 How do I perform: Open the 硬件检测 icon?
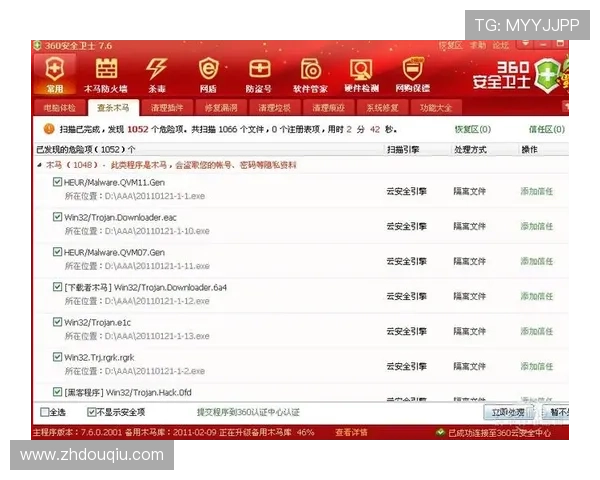click(361, 75)
